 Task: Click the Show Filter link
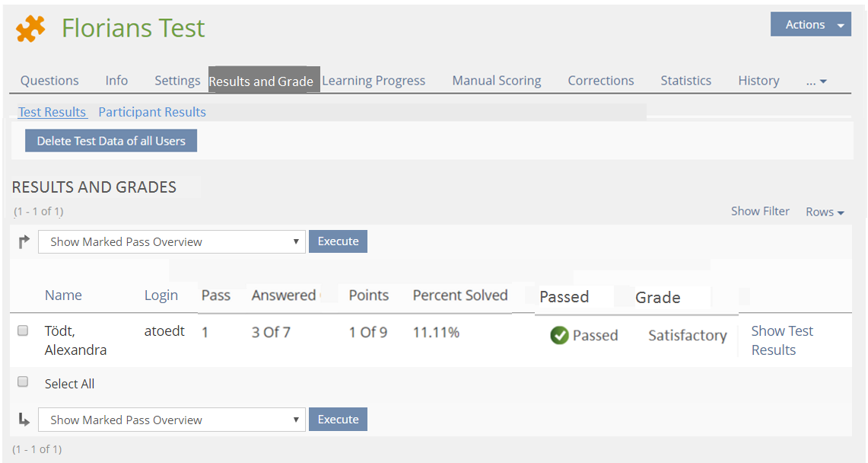pos(760,211)
